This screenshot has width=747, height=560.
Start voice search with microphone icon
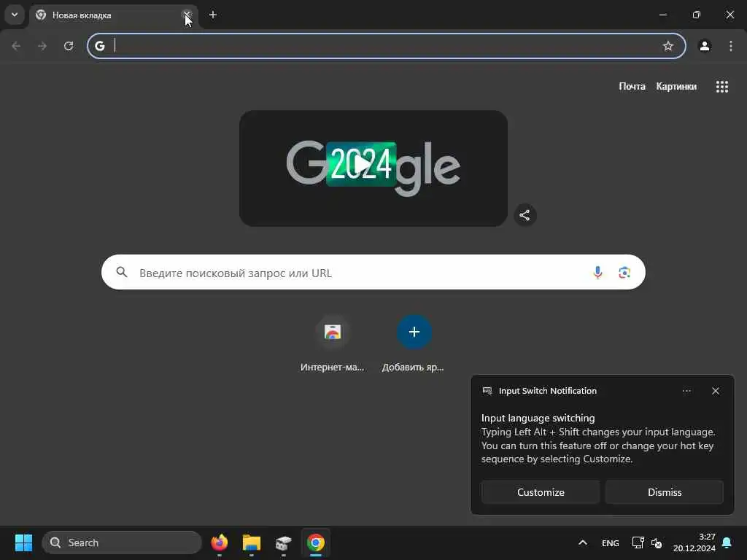click(597, 273)
